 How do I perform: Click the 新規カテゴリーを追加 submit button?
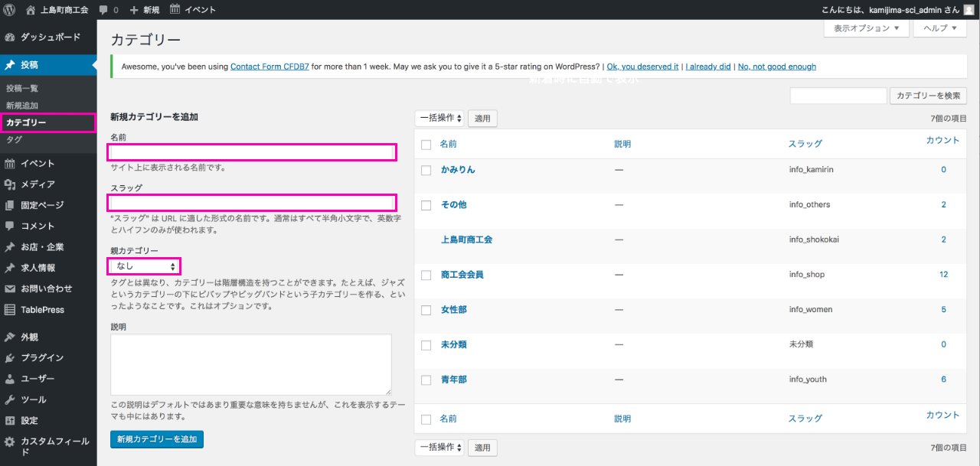(x=157, y=439)
